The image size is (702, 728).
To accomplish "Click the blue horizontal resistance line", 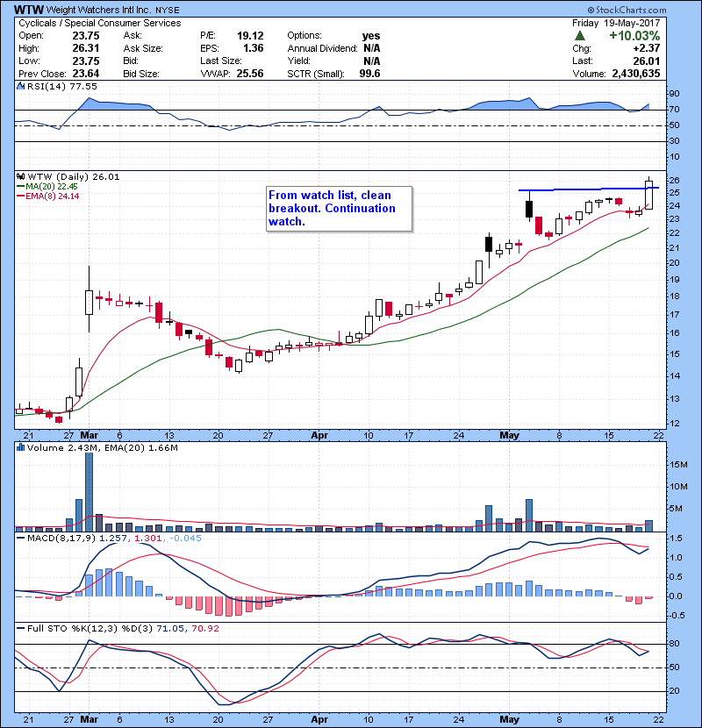I will 589,189.
